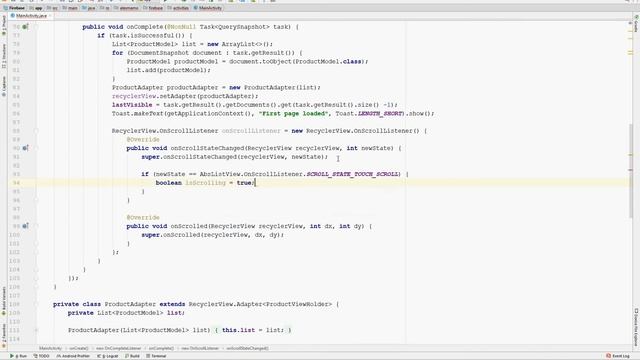Open the Event Log

618,356
